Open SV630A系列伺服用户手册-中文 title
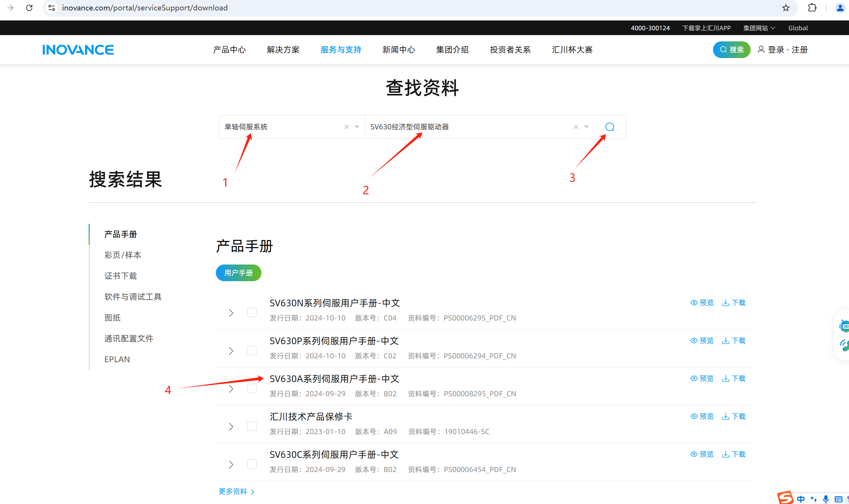Screen dimensions: 849x504 334,379
